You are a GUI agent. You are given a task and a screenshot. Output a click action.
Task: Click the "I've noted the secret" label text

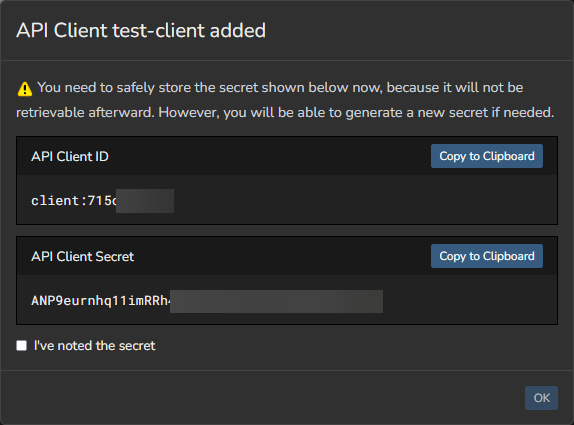[94, 346]
